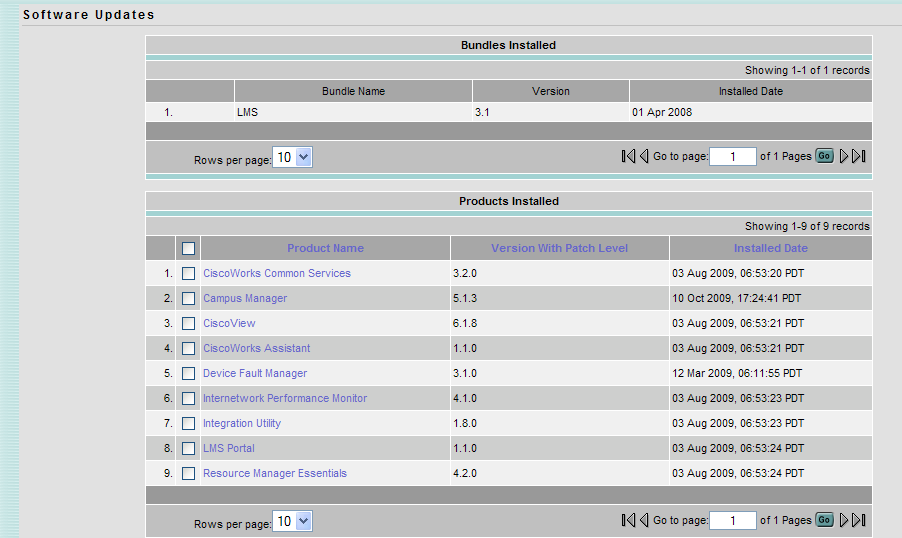Click version 3.2.0 of Common Services

click(465, 273)
